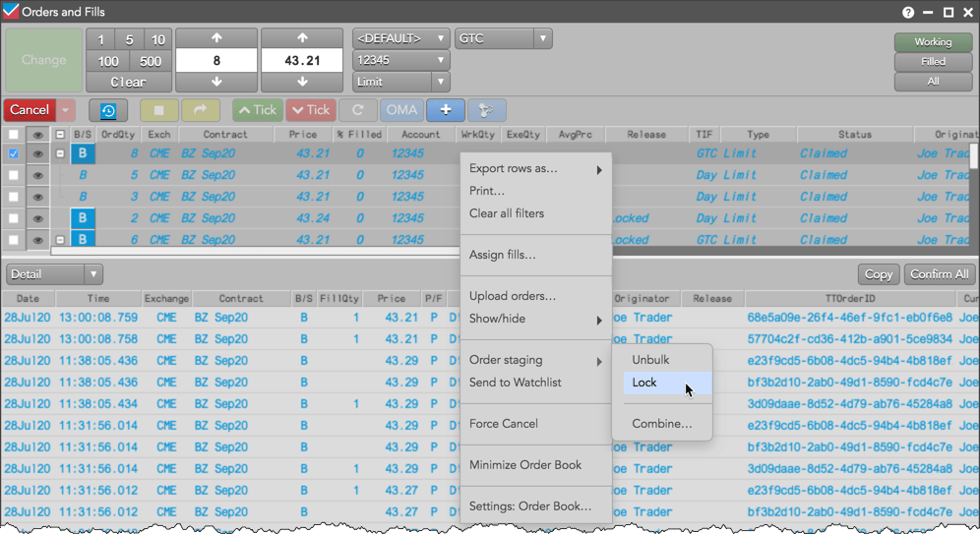Click the B buy badge in the OrdQty 6 row
The image size is (980, 534).
coord(83,239)
